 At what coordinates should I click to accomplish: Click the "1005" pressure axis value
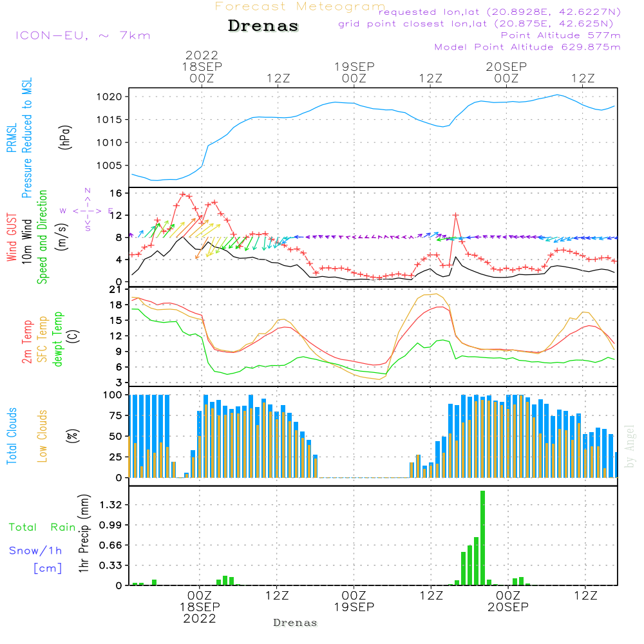tap(109, 166)
